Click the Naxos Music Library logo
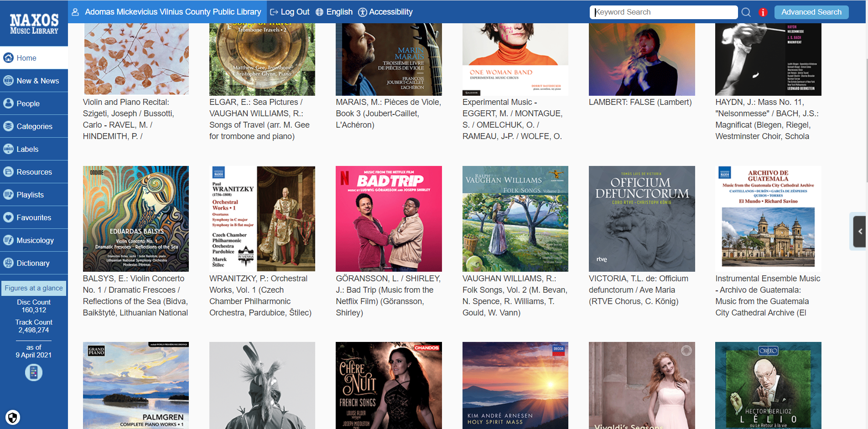 34,24
